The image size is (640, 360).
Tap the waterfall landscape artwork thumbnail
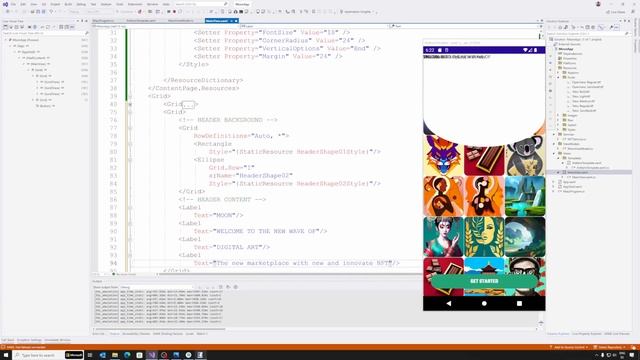(525, 196)
